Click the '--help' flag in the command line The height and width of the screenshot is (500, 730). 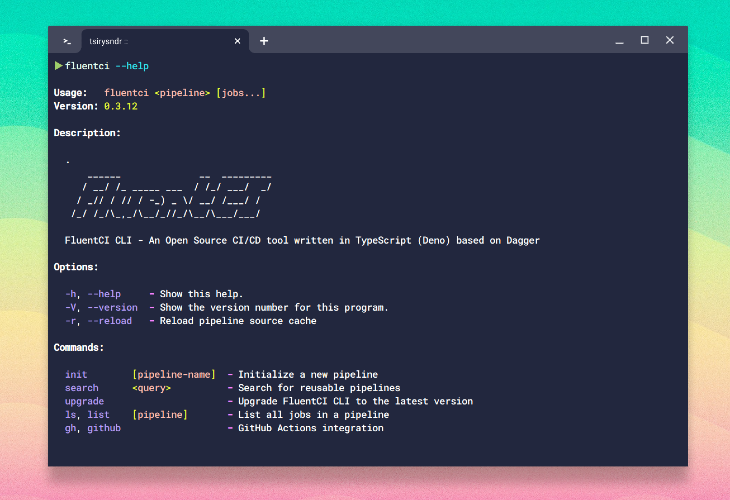(x=132, y=66)
